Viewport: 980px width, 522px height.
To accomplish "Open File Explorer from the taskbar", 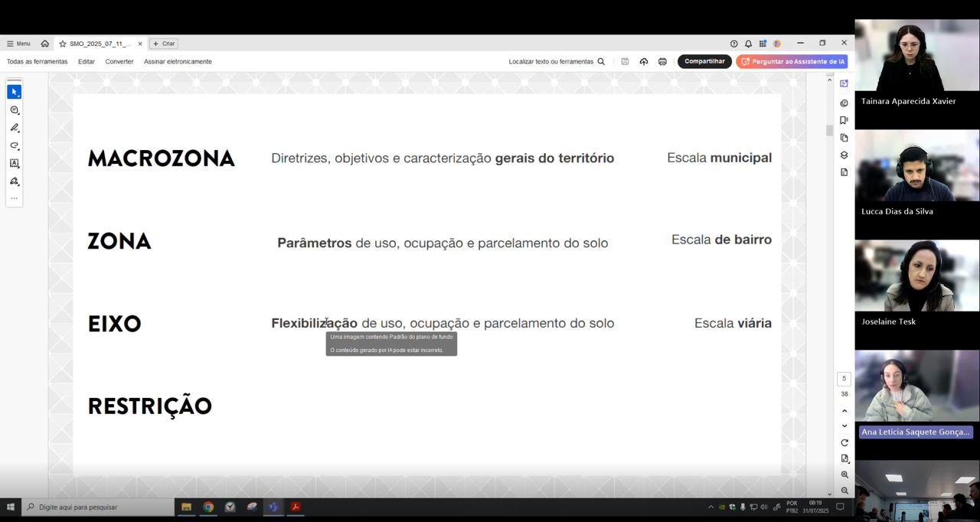I will click(x=186, y=507).
